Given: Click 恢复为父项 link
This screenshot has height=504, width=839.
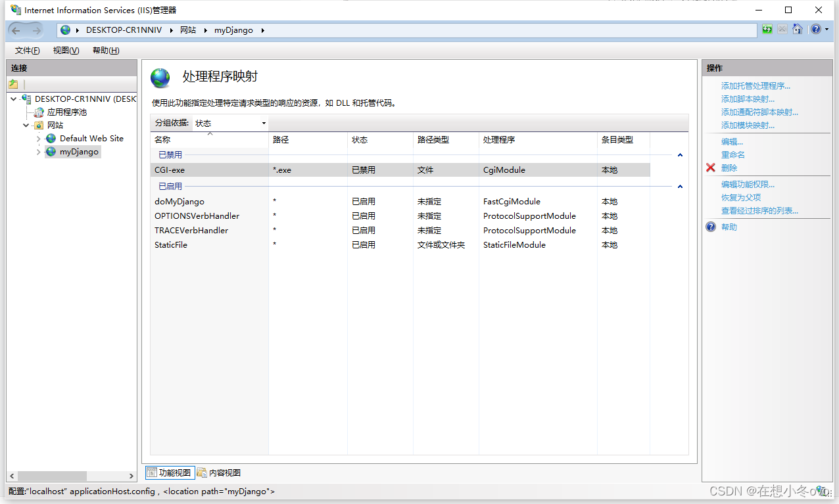Looking at the screenshot, I should (741, 198).
